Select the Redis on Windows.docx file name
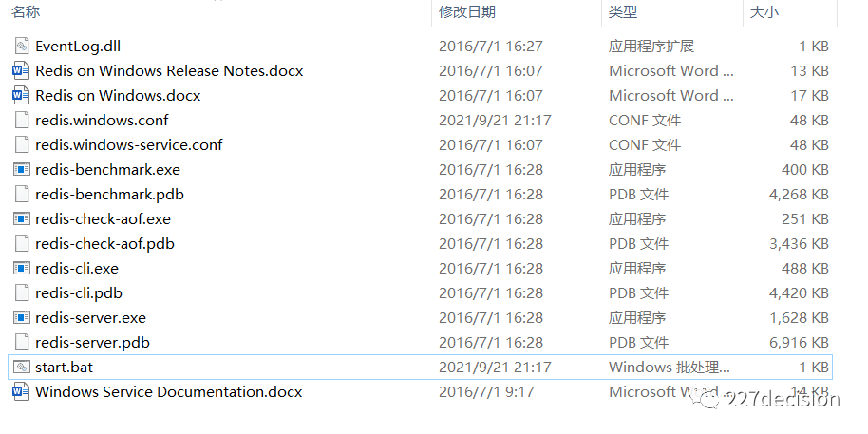The image size is (868, 434). (118, 96)
